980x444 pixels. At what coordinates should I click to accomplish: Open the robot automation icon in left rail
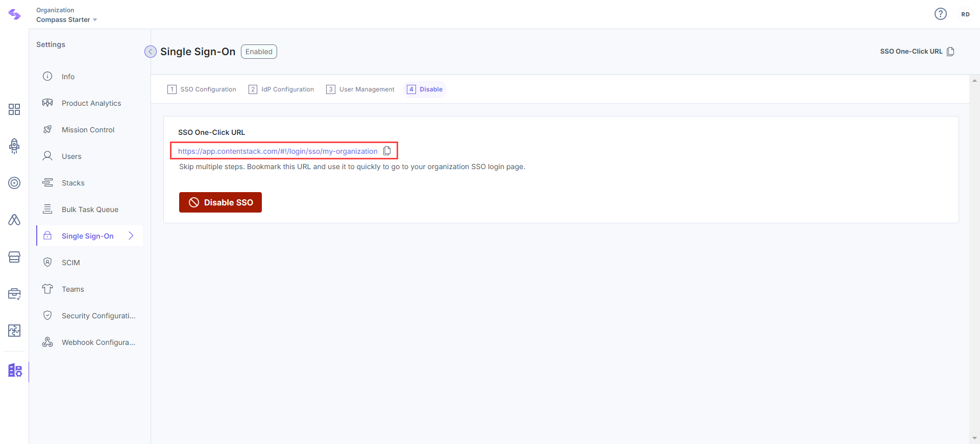click(x=14, y=146)
